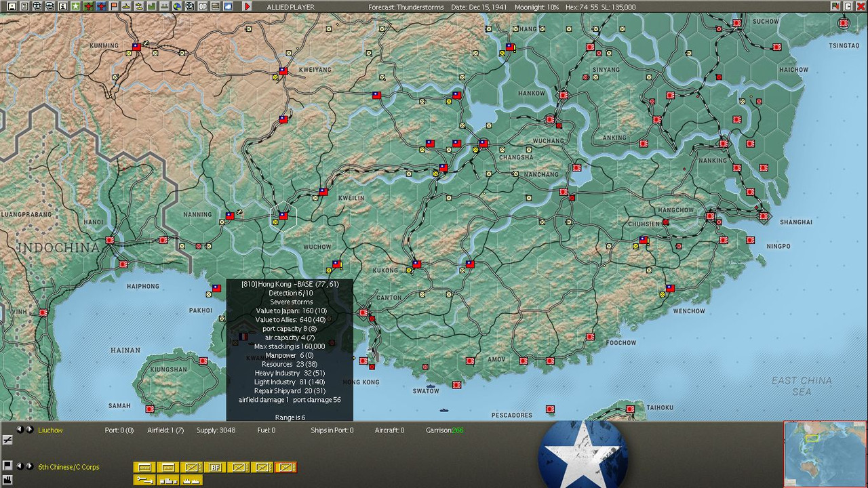The width and height of the screenshot is (868, 488).
Task: Click the INDOCHINA region label
Action: point(58,248)
